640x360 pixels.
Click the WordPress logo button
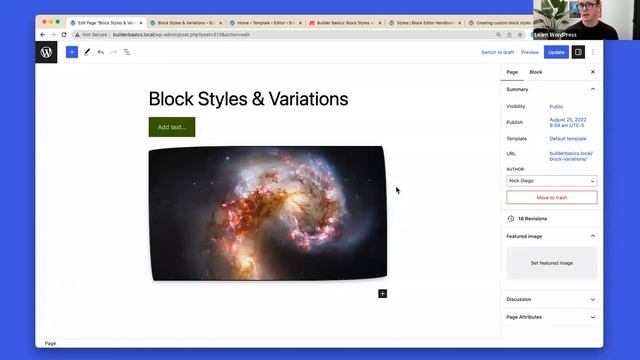(46, 52)
